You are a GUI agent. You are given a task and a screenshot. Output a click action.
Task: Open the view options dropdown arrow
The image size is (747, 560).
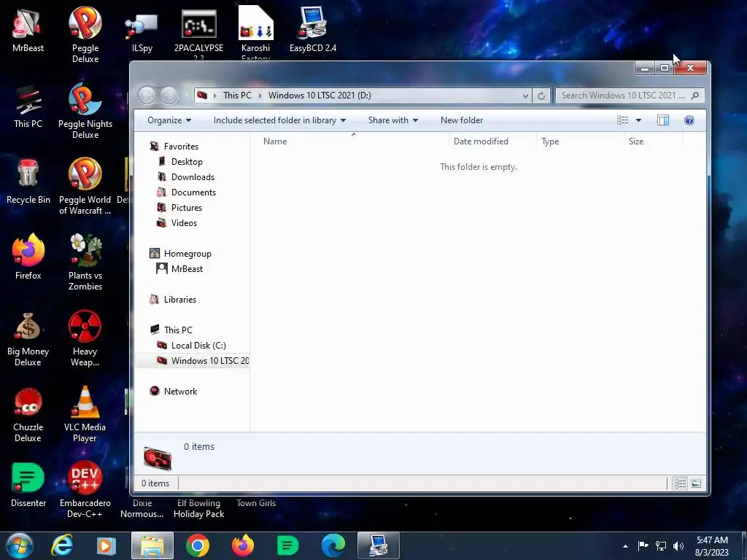(x=638, y=120)
